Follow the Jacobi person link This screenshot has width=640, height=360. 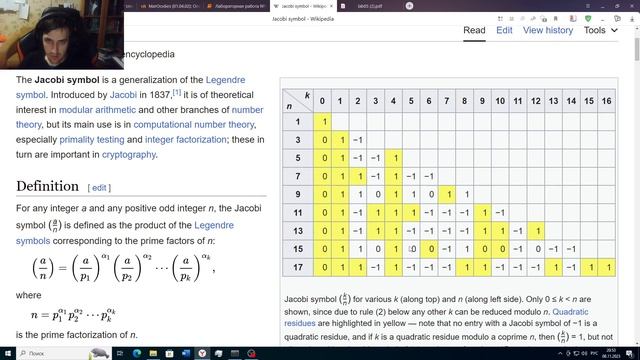click(123, 95)
